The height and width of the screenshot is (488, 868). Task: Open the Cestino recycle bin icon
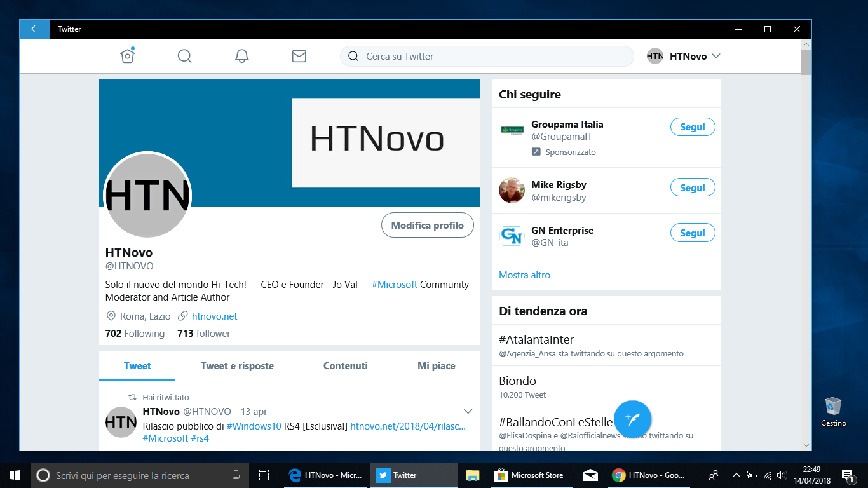833,412
